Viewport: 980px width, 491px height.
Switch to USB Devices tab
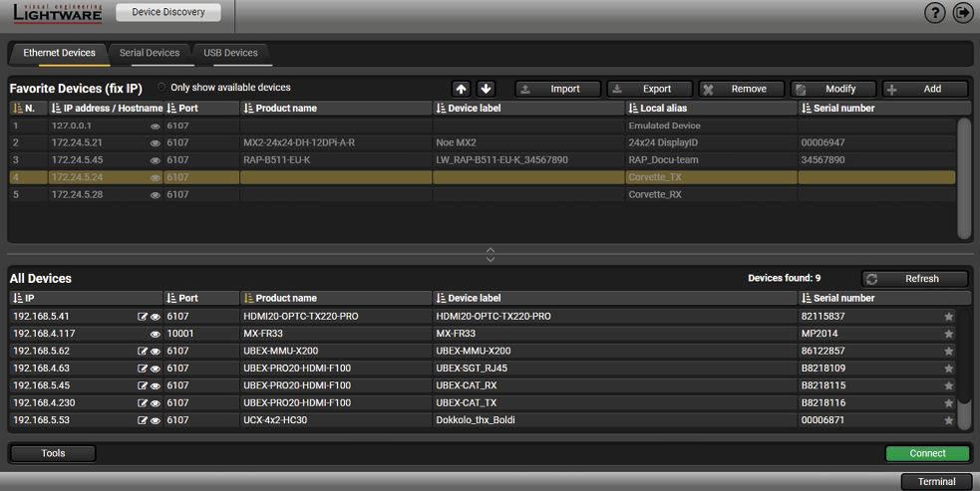point(230,53)
